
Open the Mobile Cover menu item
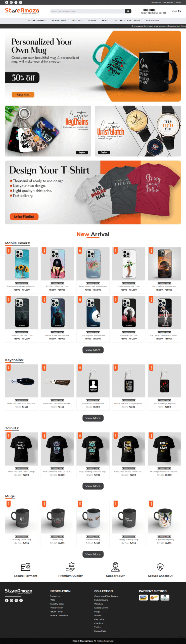59,21
